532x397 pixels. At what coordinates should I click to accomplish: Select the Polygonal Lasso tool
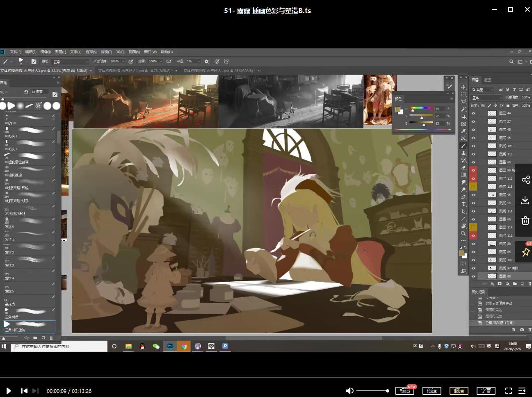[464, 102]
